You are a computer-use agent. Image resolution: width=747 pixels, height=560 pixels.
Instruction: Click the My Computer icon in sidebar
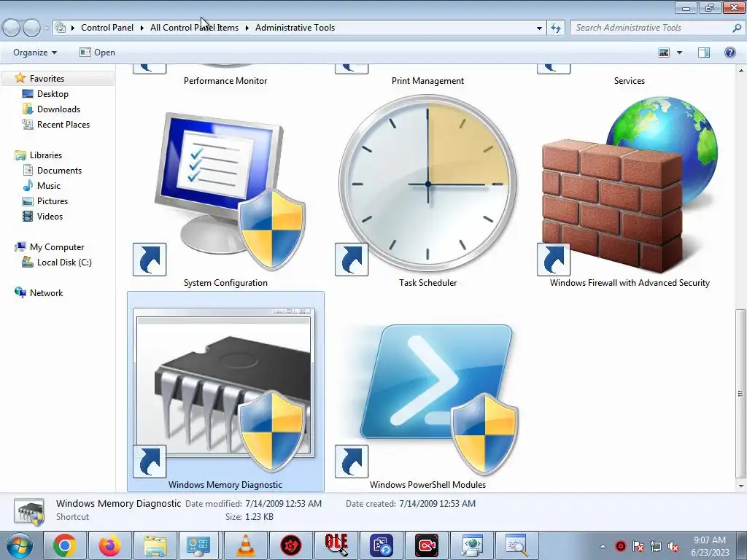(x=20, y=246)
